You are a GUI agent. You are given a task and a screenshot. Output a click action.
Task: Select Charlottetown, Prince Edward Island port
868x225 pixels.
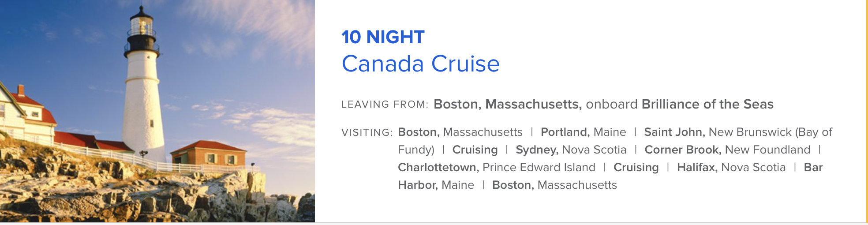point(497,167)
